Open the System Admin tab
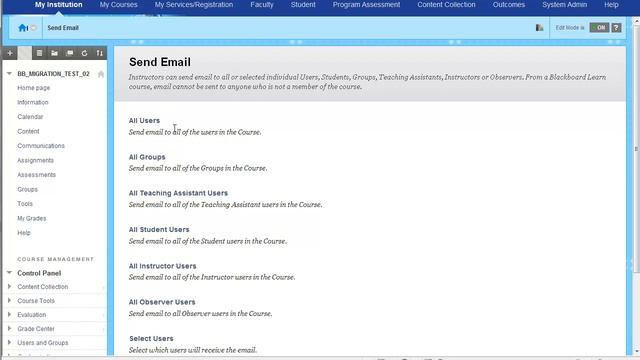 564,5
